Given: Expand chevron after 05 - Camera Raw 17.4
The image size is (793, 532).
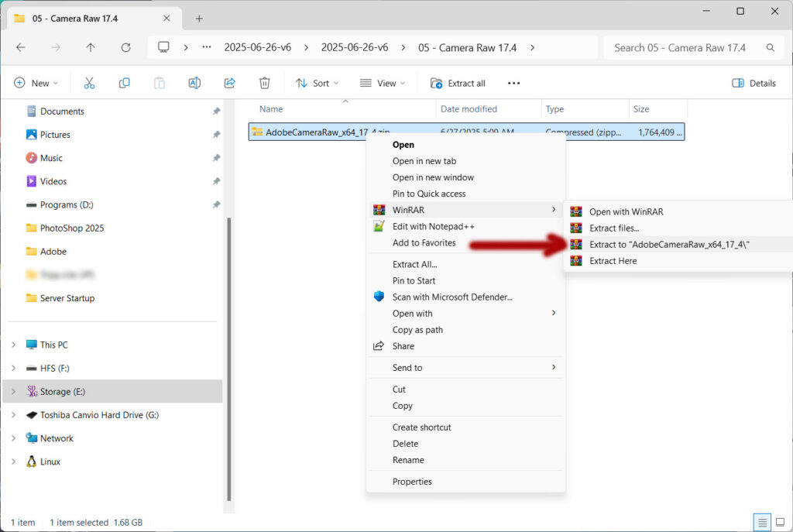Looking at the screenshot, I should coord(532,47).
